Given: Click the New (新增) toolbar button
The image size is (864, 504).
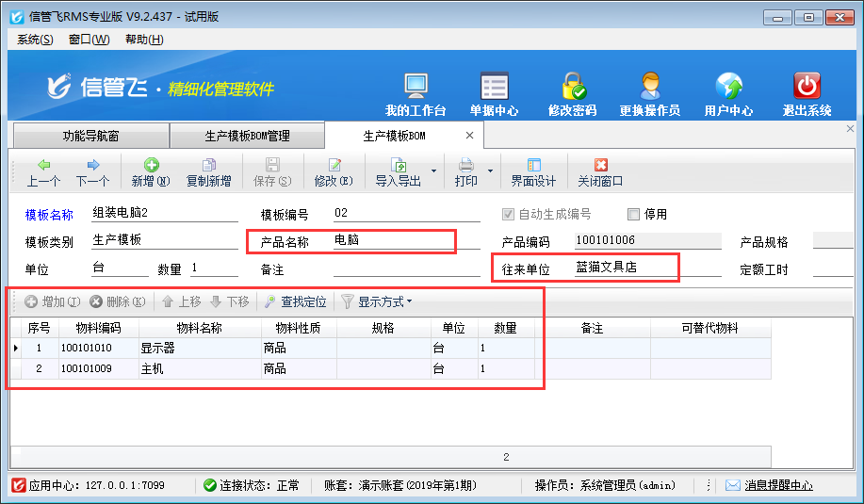Looking at the screenshot, I should [x=151, y=172].
